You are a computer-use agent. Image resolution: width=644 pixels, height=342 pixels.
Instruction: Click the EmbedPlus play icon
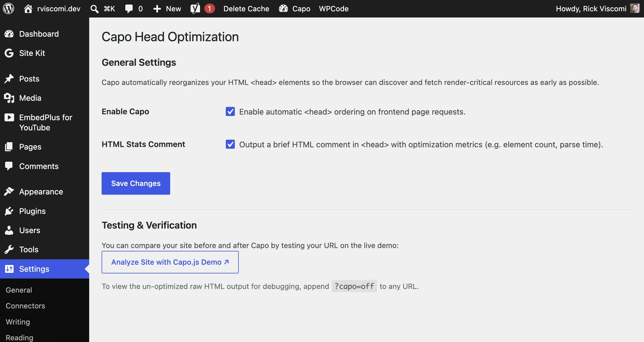9,117
